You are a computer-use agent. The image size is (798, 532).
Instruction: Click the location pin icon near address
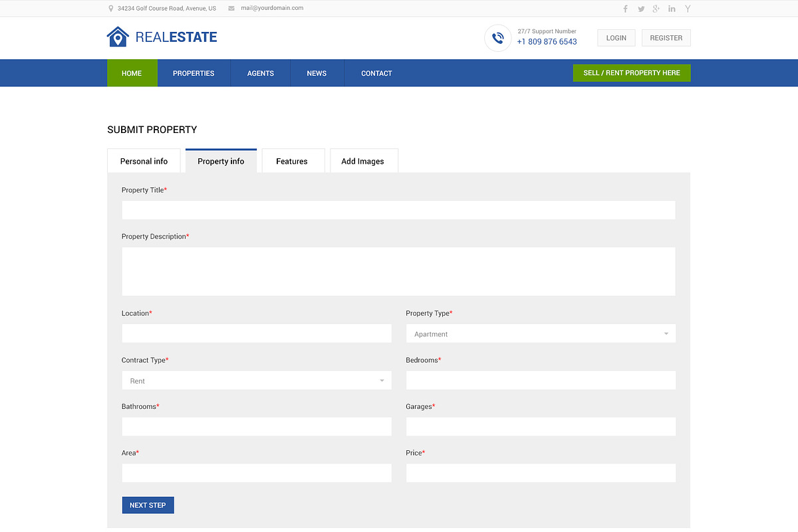point(111,9)
